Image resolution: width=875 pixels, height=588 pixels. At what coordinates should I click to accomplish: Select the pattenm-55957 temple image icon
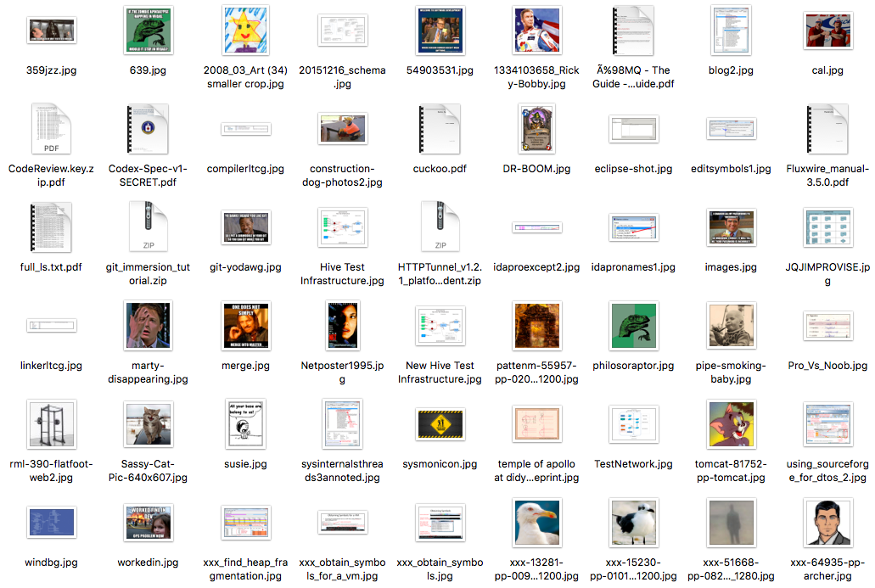coord(537,326)
